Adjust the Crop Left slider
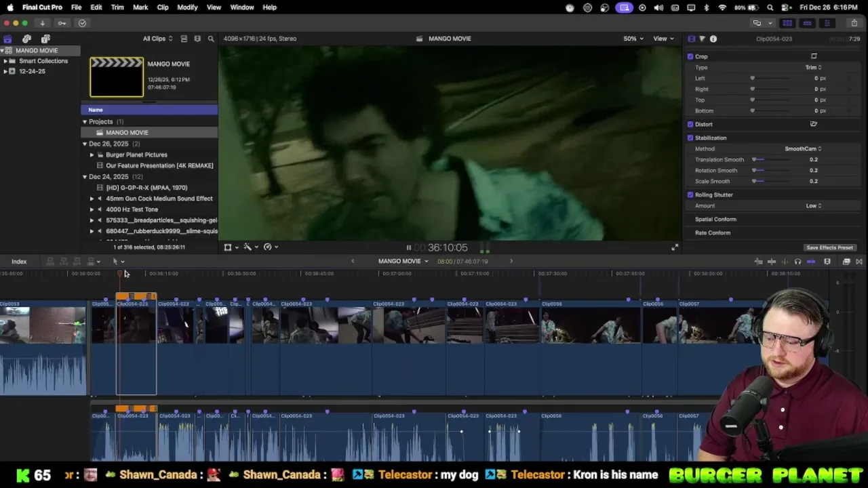 tap(770, 78)
